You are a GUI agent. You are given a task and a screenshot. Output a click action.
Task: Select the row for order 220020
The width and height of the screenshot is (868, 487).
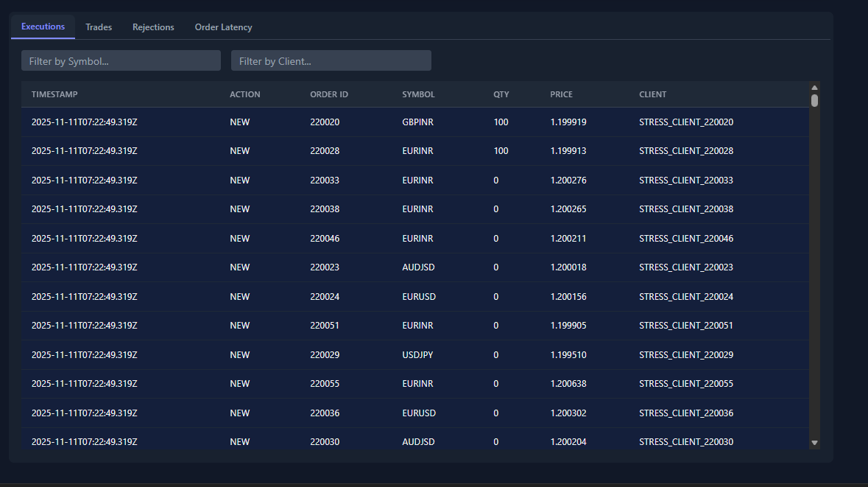(368, 122)
